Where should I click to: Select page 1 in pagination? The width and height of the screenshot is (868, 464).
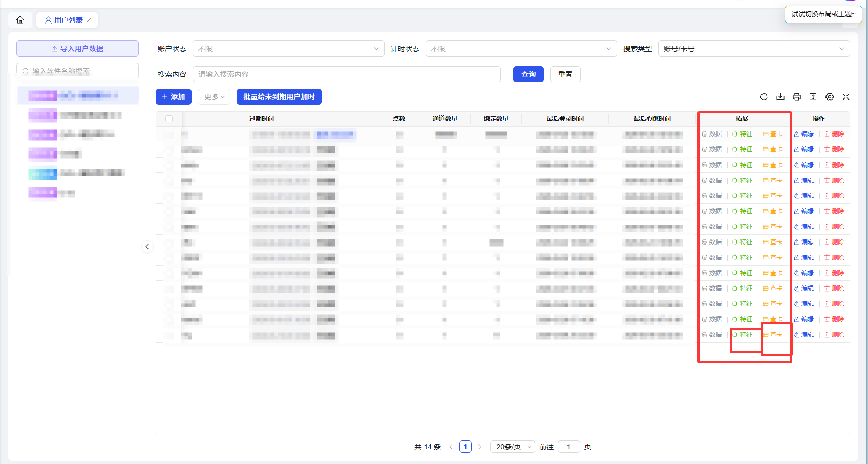point(465,447)
